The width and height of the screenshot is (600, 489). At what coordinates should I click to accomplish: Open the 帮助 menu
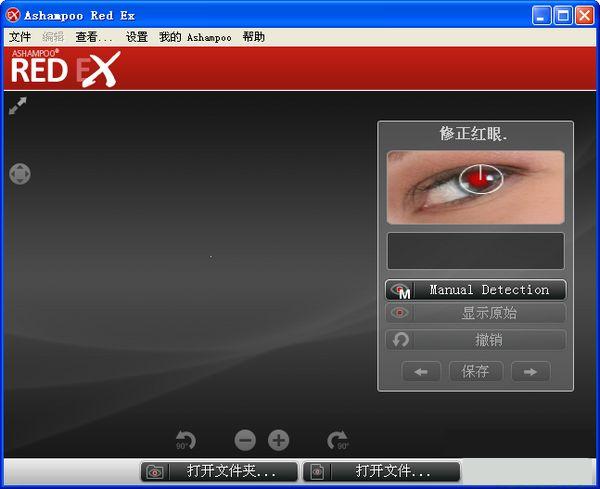pyautogui.click(x=254, y=37)
